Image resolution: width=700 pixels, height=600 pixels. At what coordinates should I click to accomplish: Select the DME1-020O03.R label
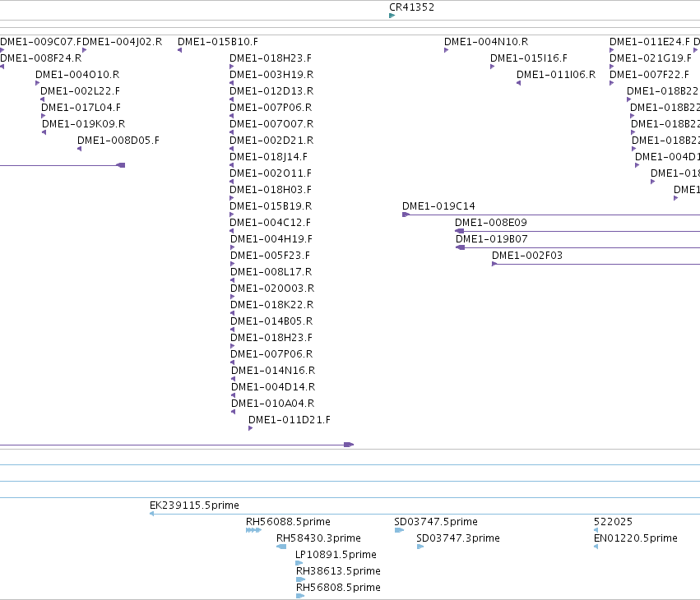pyautogui.click(x=272, y=288)
